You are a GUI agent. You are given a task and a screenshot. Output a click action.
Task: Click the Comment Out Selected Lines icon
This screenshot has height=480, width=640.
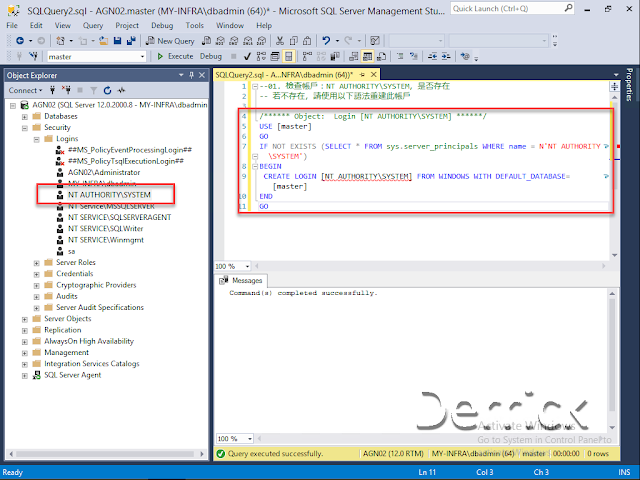coord(400,56)
